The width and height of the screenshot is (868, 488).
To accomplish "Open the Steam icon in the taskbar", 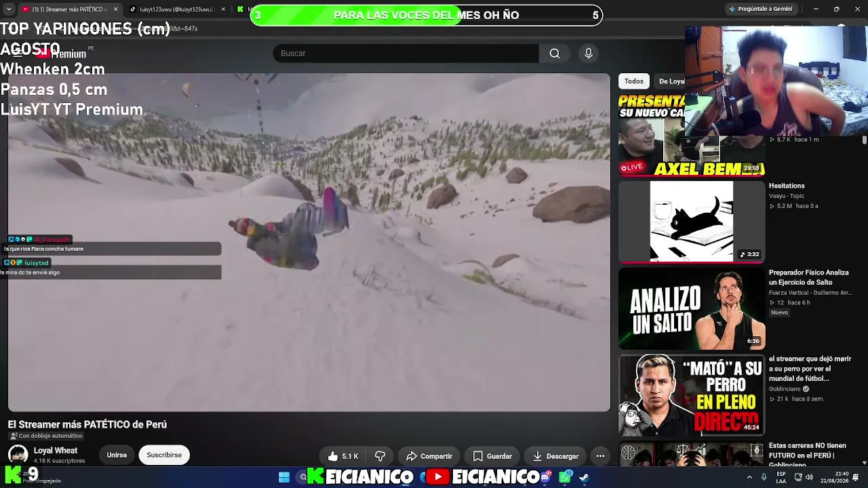I will tap(584, 477).
